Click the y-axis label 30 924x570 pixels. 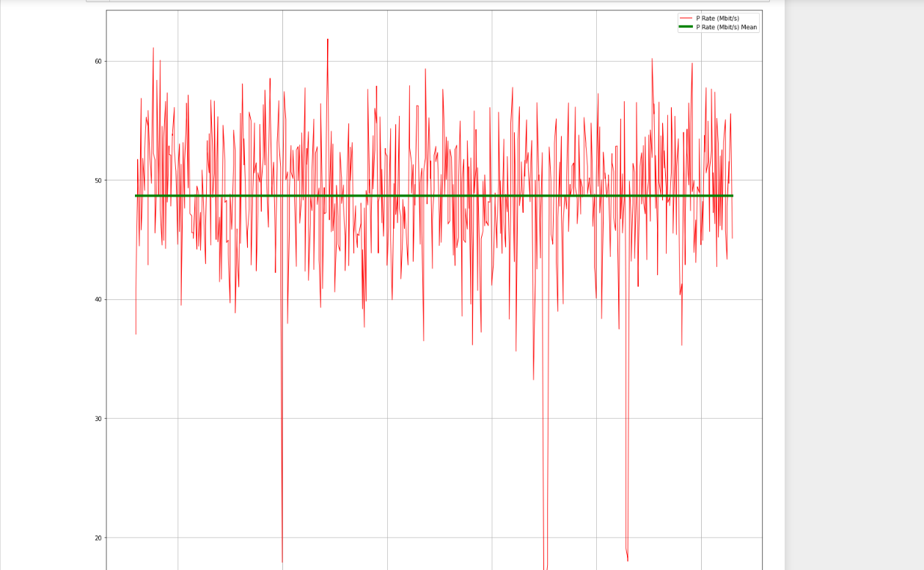click(99, 419)
